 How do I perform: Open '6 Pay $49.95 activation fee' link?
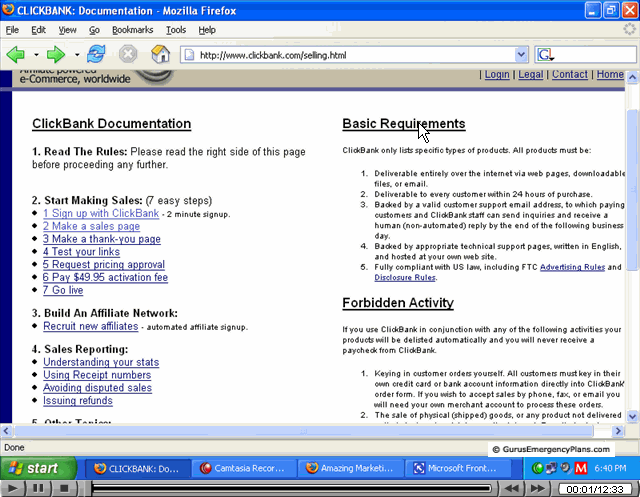pyautogui.click(x=105, y=277)
